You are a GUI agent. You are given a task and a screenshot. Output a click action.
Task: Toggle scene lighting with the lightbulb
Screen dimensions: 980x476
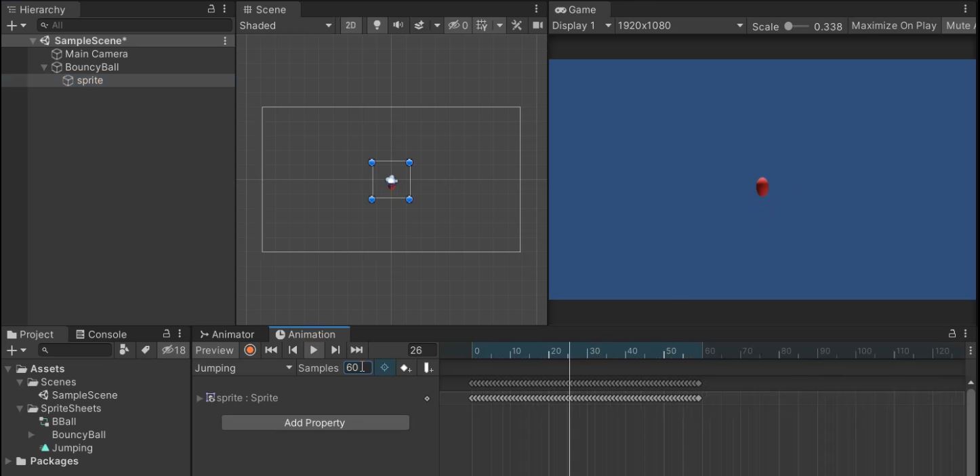coord(377,25)
